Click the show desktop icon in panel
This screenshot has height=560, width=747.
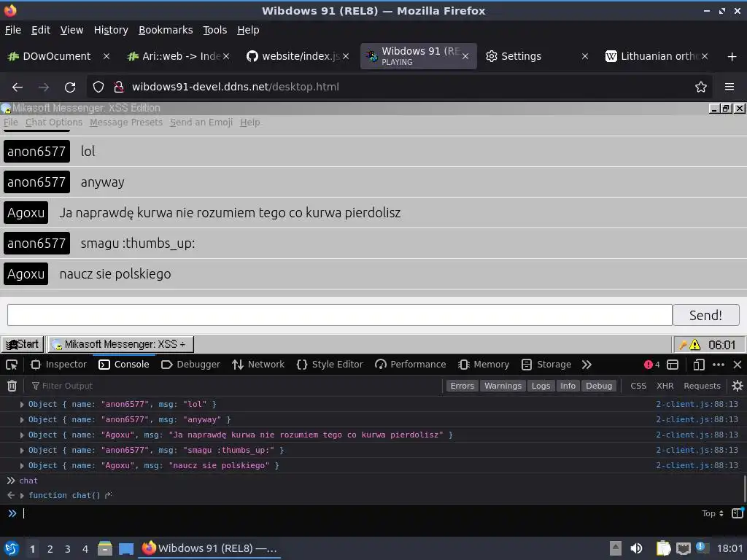pos(125,548)
